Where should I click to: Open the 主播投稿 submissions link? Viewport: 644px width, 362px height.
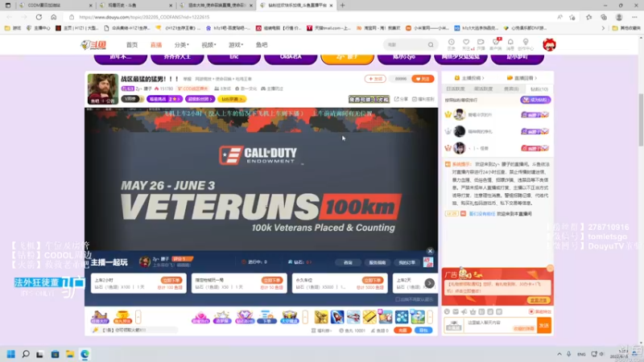coord(469,78)
